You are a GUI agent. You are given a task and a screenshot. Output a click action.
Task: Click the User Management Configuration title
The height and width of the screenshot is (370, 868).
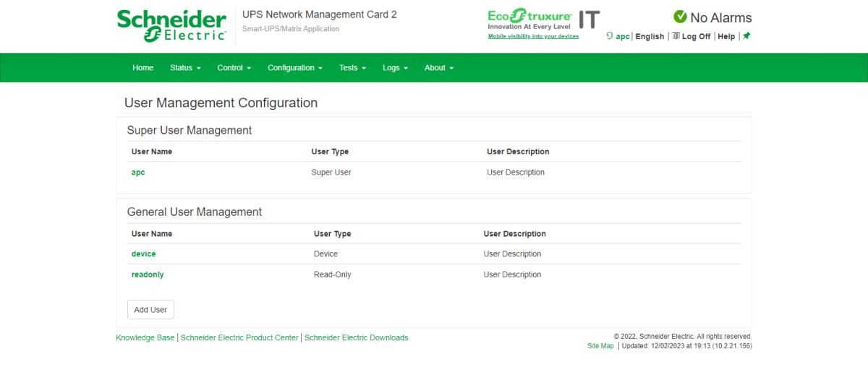[221, 103]
